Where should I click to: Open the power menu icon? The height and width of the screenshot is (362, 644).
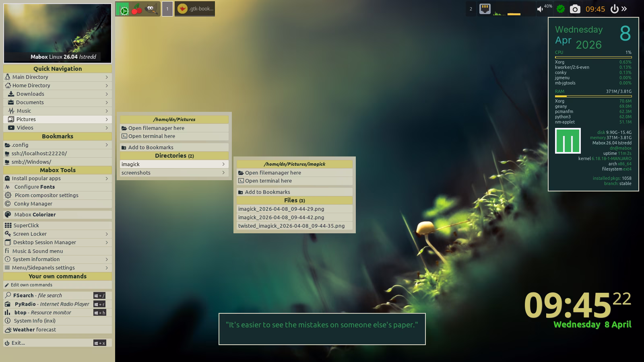click(x=614, y=9)
